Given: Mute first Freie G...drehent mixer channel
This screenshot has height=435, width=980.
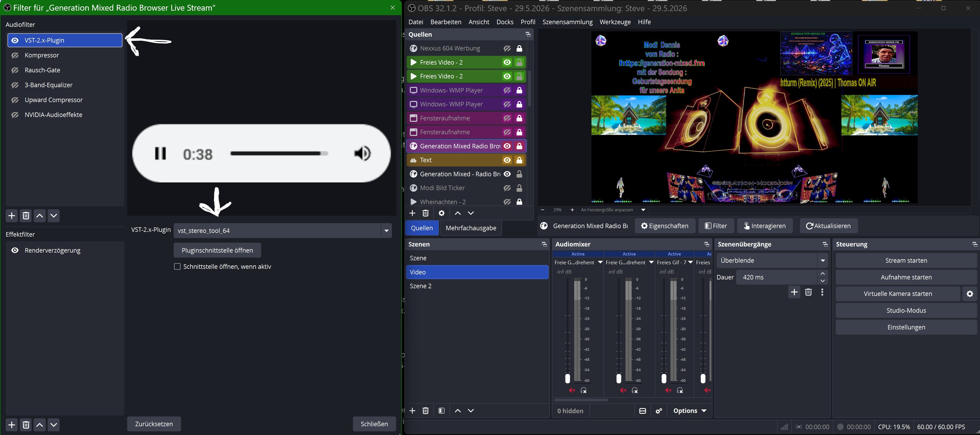Looking at the screenshot, I should point(572,391).
